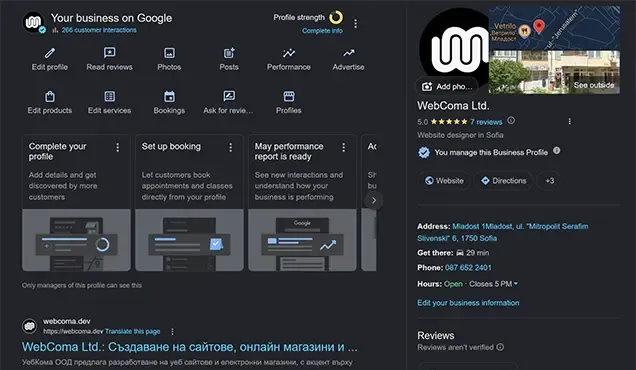Image resolution: width=636 pixels, height=370 pixels.
Task: Click info icon next to 7 reviews
Action: [511, 120]
